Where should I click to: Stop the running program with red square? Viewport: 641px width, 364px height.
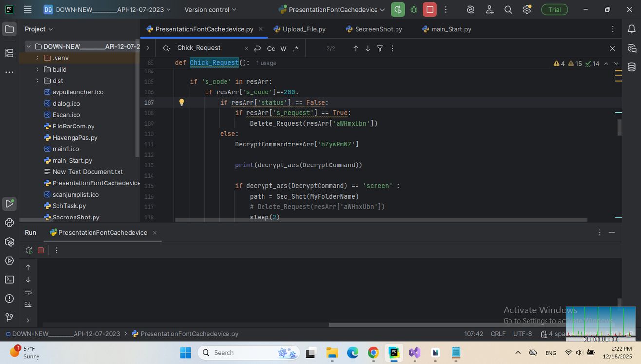[x=430, y=10]
